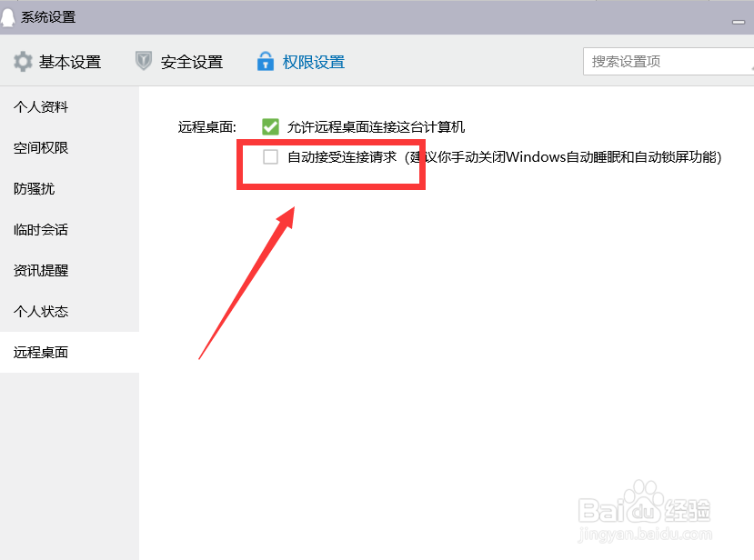The image size is (754, 560).
Task: Enable 自动接受连接请求 checkbox
Action: click(x=270, y=156)
